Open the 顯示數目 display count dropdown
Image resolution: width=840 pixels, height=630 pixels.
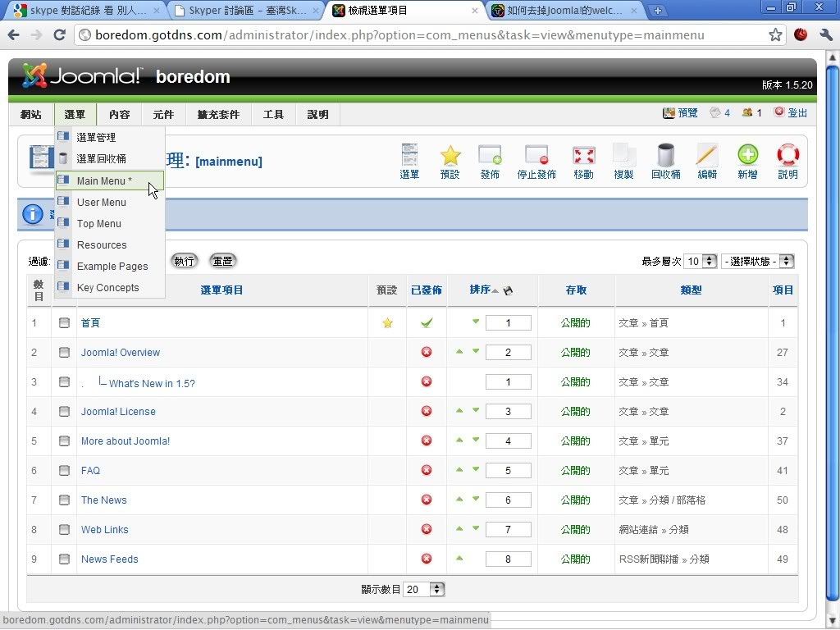click(x=424, y=589)
